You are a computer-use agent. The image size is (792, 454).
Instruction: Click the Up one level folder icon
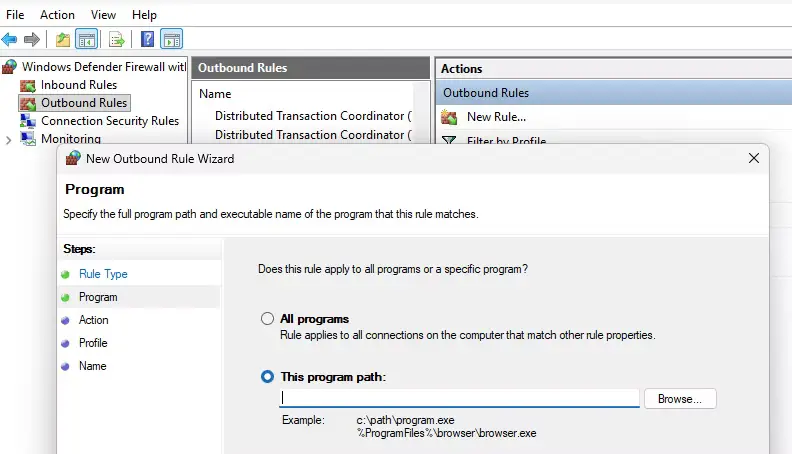[x=63, y=40]
